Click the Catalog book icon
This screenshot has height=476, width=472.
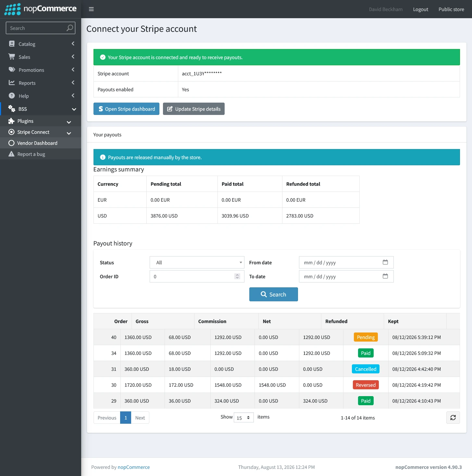(12, 44)
